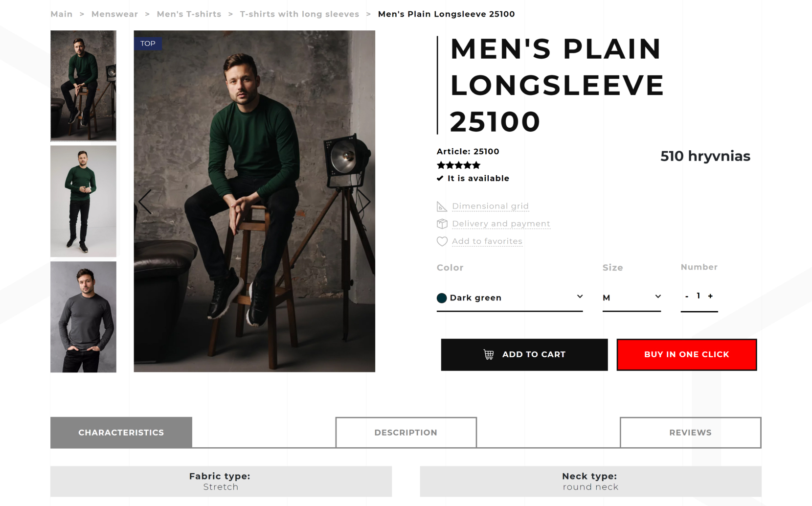Switch to the Description tab
The height and width of the screenshot is (506, 812).
tap(406, 433)
